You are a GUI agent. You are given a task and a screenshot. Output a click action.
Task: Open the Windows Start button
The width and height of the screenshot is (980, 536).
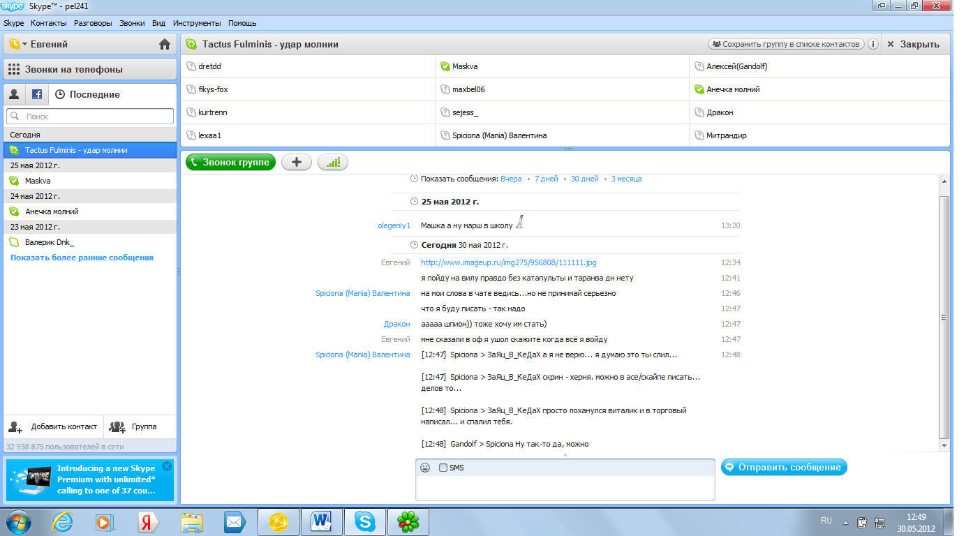17,521
